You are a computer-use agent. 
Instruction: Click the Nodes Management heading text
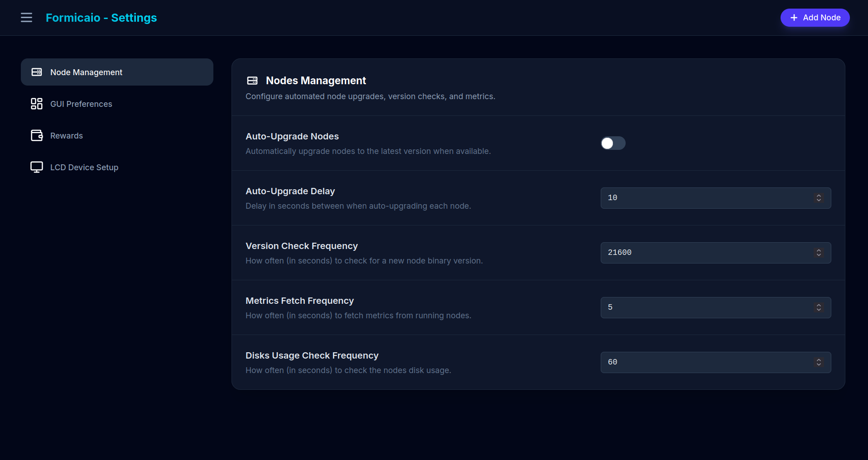[316, 81]
